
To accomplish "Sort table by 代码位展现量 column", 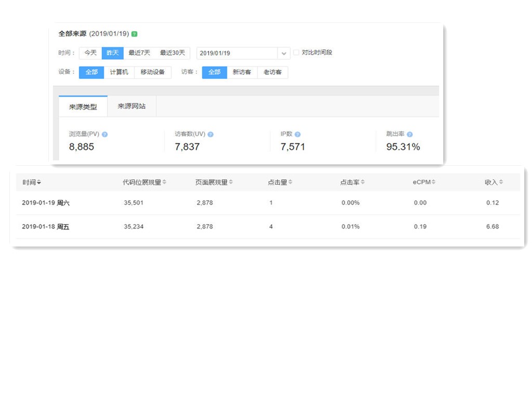I will point(164,182).
